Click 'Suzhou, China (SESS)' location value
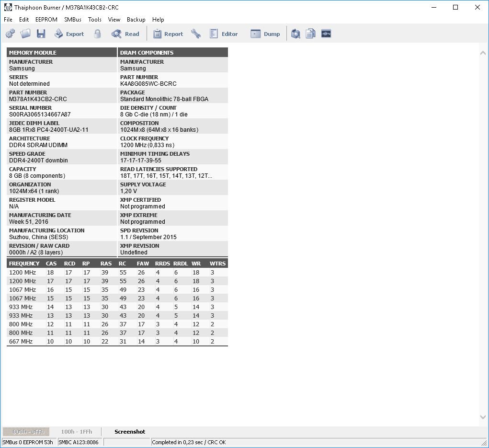 coord(39,237)
